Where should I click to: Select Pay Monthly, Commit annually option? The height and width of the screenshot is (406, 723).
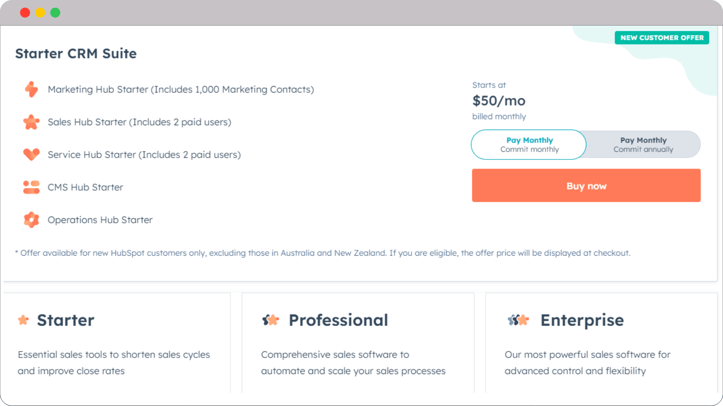643,145
